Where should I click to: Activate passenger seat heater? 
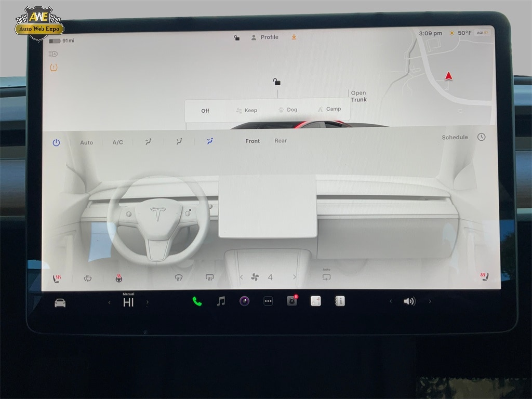[484, 276]
